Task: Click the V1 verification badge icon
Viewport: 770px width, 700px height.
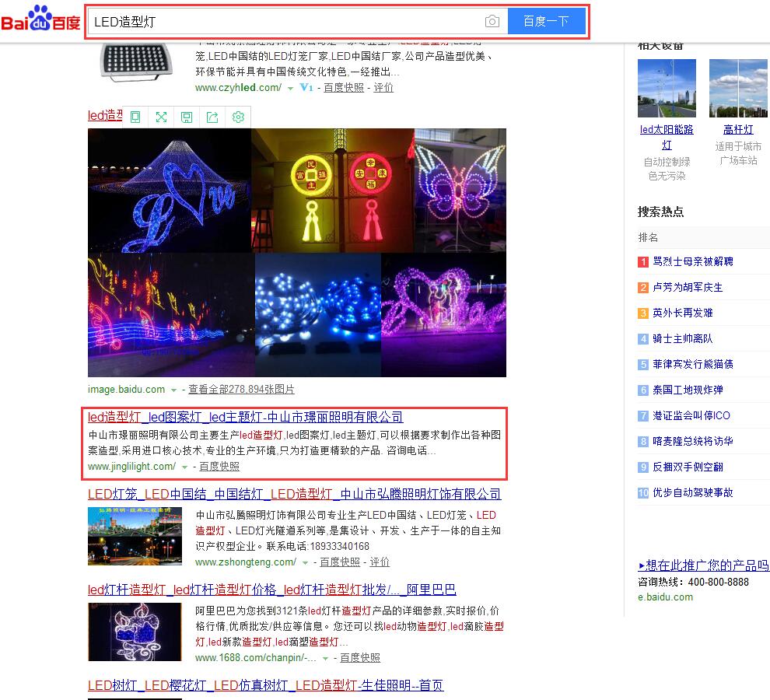Action: pyautogui.click(x=306, y=88)
